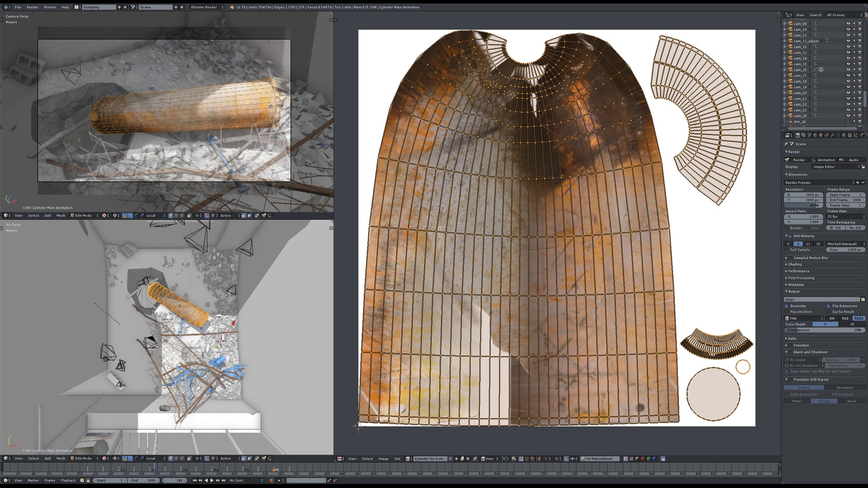
Task: Open the Render Presets dropdown
Action: (x=818, y=183)
